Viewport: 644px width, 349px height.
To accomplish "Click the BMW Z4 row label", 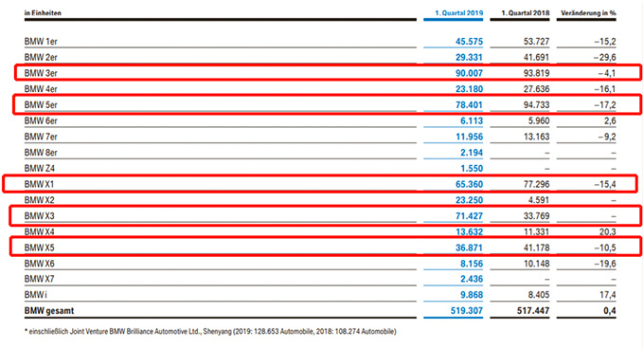I will click(x=40, y=168).
